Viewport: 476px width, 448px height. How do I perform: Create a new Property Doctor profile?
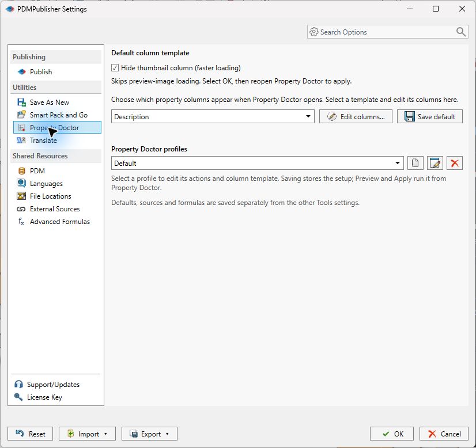(415, 163)
